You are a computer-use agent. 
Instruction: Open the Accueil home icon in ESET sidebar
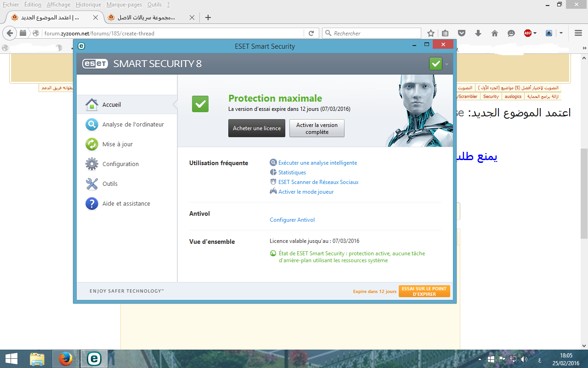pos(92,105)
